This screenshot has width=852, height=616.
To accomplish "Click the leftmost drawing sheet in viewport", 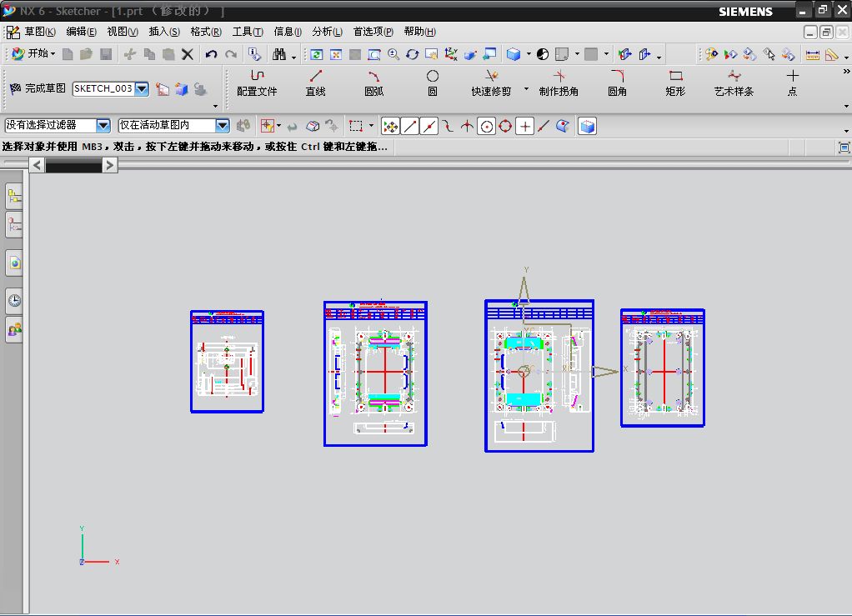I will coord(227,362).
